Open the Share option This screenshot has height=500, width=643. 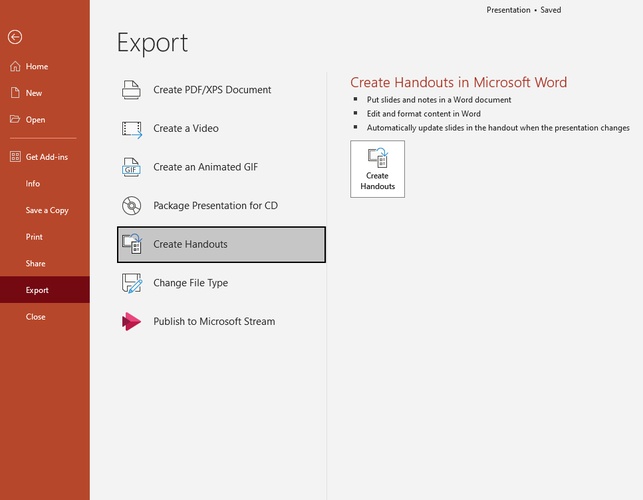[35, 263]
